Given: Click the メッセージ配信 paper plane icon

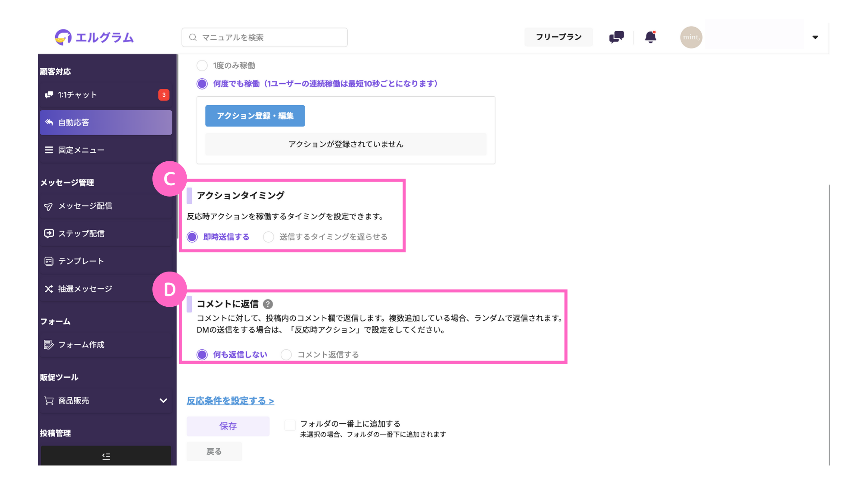Looking at the screenshot, I should click(48, 206).
